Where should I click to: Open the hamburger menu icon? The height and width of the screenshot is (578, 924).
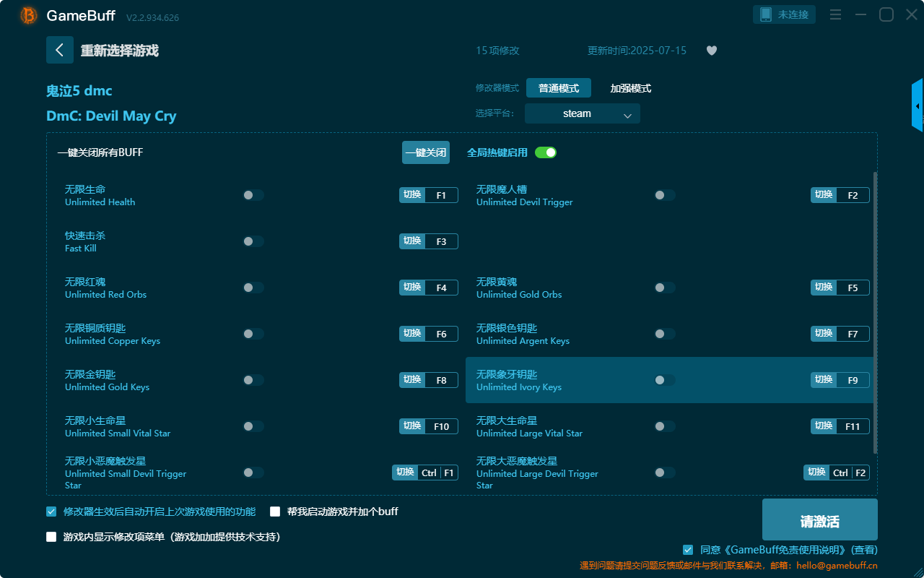pyautogui.click(x=835, y=15)
